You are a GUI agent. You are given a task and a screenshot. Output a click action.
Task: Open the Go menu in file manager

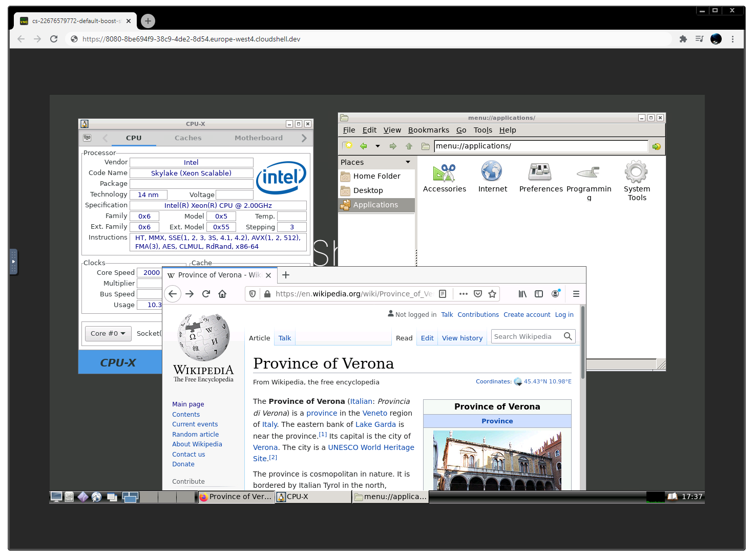pyautogui.click(x=461, y=130)
